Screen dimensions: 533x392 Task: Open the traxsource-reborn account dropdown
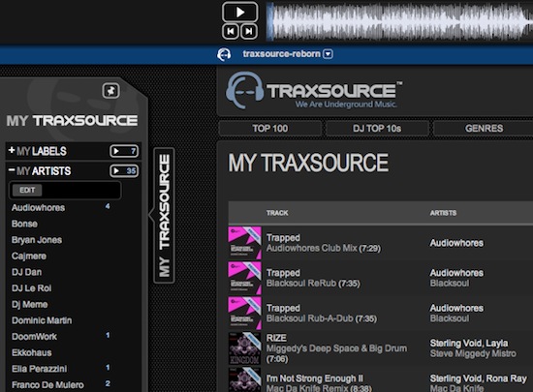[x=328, y=54]
